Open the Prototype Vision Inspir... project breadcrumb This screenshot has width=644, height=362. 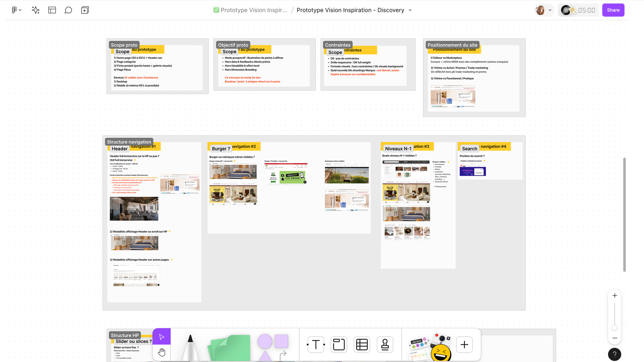point(253,10)
